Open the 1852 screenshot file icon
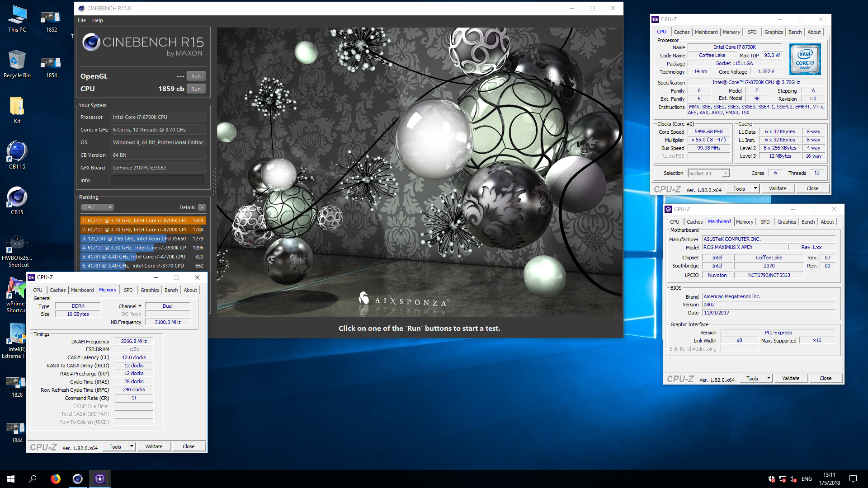This screenshot has width=868, height=488. pyautogui.click(x=51, y=18)
